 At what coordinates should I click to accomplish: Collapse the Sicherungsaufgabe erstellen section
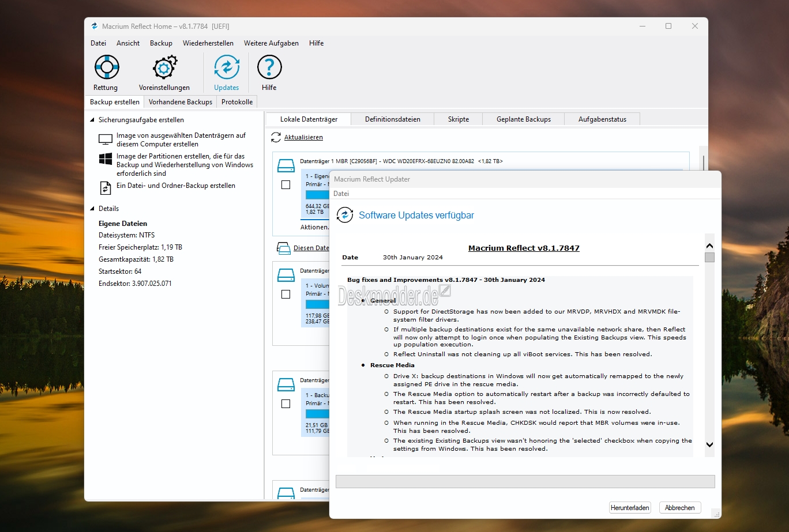point(92,120)
